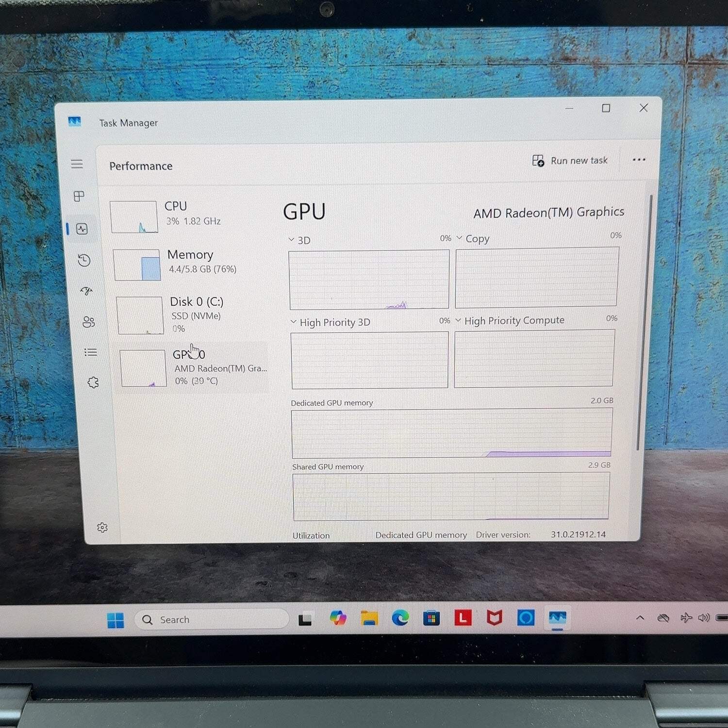Click the Dedicated GPU memory graph

451,433
